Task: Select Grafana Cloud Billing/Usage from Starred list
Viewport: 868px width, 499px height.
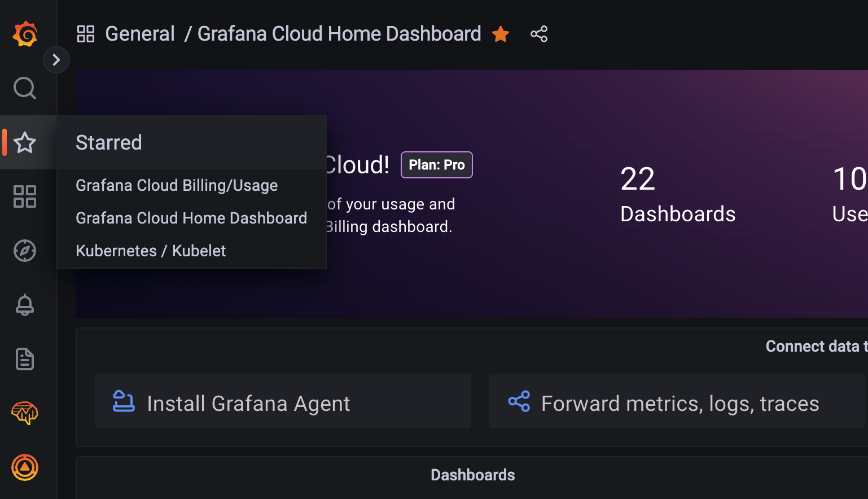Action: pyautogui.click(x=177, y=185)
